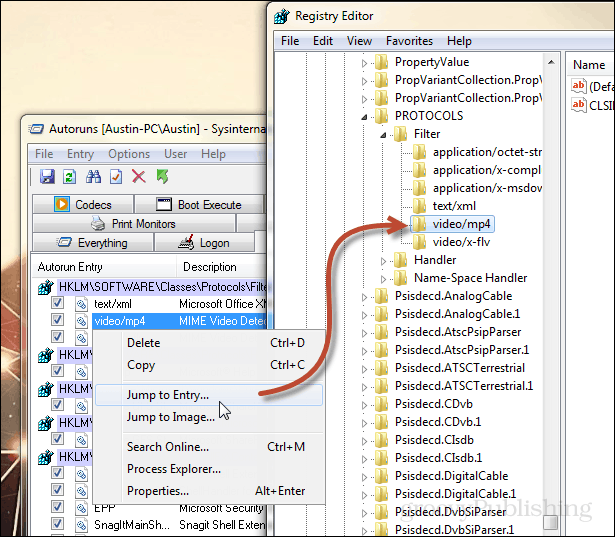Choose Search Online... in context menu
This screenshot has width=615, height=537.
tap(209, 447)
